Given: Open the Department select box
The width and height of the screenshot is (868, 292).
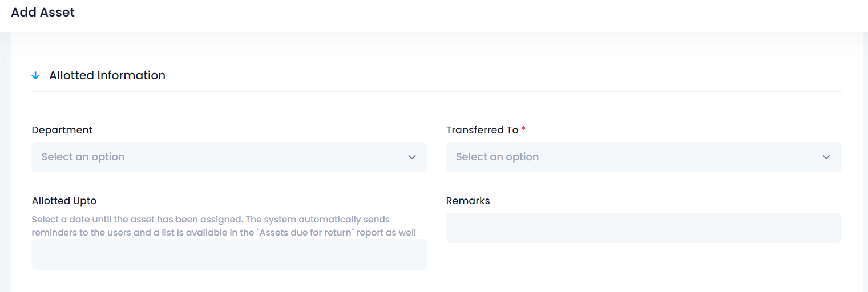Looking at the screenshot, I should [x=229, y=157].
